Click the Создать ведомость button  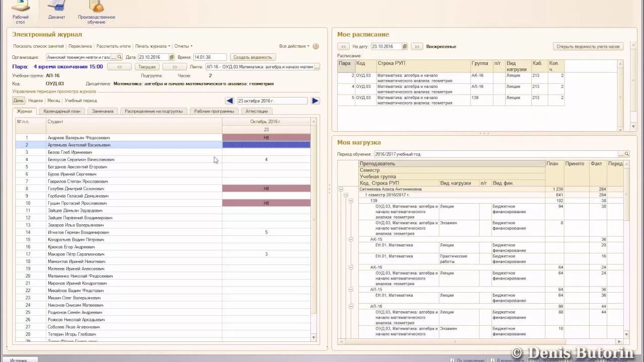(253, 57)
